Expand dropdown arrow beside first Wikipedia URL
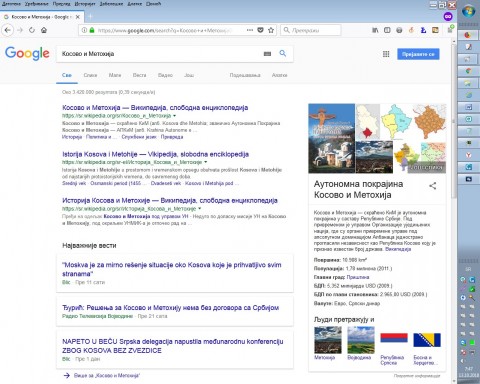Viewport: 480px width, 384px height. (x=174, y=116)
